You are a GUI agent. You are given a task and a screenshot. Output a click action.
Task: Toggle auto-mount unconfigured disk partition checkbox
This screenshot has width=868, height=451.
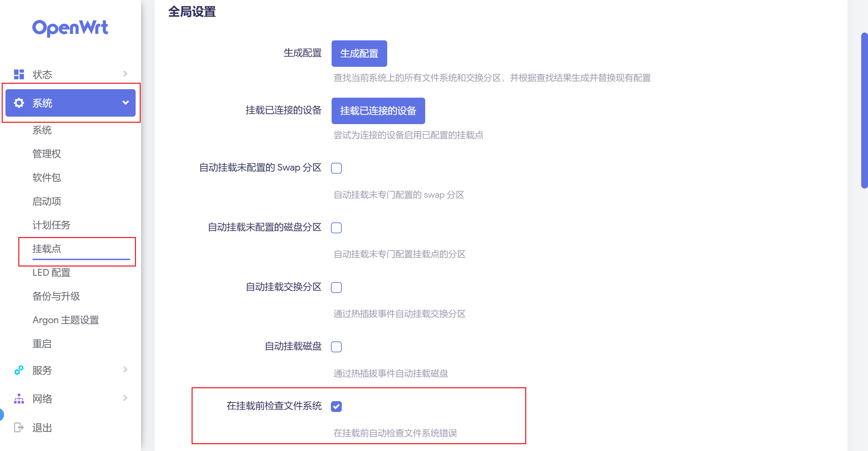click(336, 228)
